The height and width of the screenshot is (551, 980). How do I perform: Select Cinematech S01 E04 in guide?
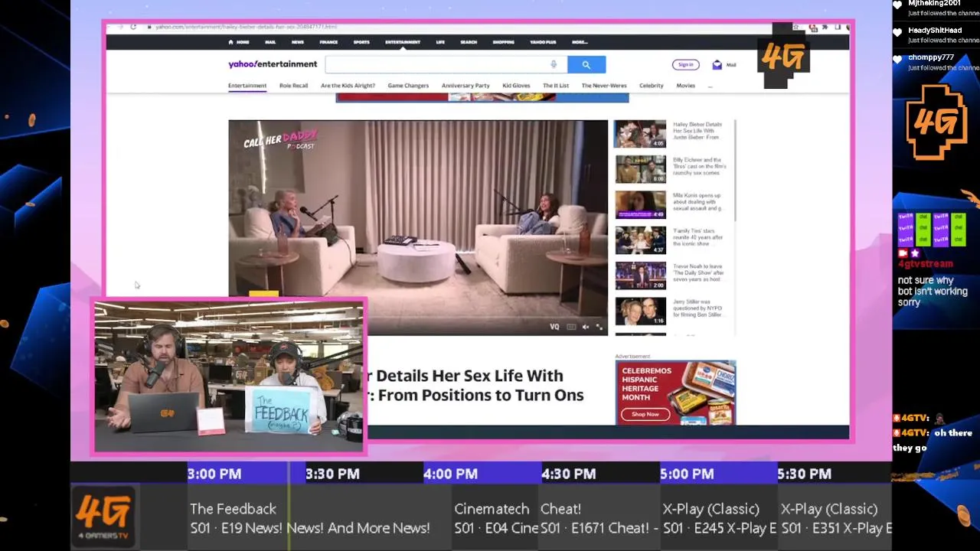tap(495, 518)
